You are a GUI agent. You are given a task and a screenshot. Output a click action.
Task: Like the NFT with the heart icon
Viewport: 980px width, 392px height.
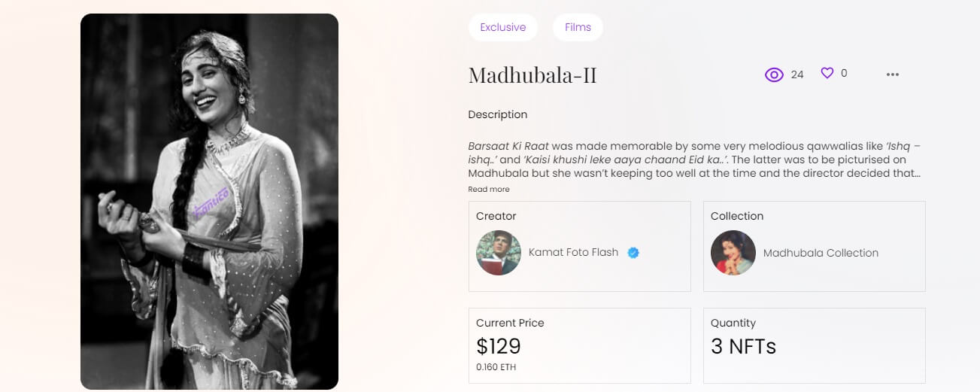[827, 73]
